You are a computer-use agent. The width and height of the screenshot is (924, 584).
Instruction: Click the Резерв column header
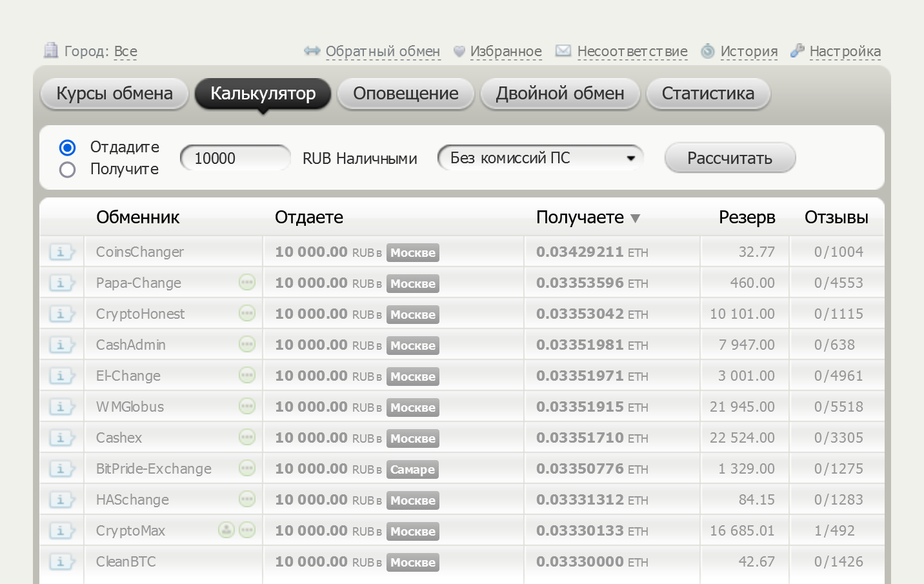click(747, 217)
